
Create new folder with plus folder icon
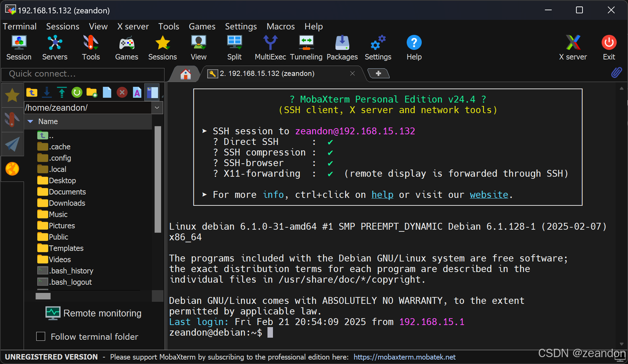pyautogui.click(x=92, y=92)
